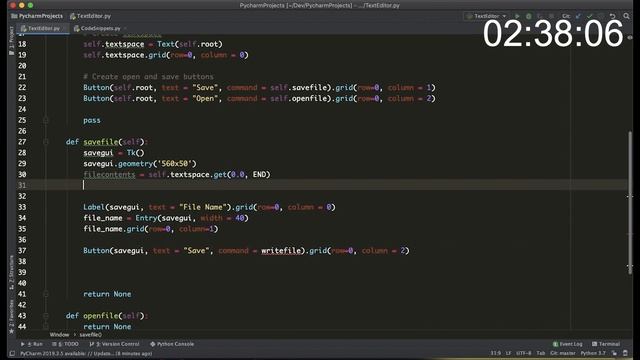Click the revert/undo arrow icon in toolbar
The image size is (640, 360).
click(x=612, y=16)
